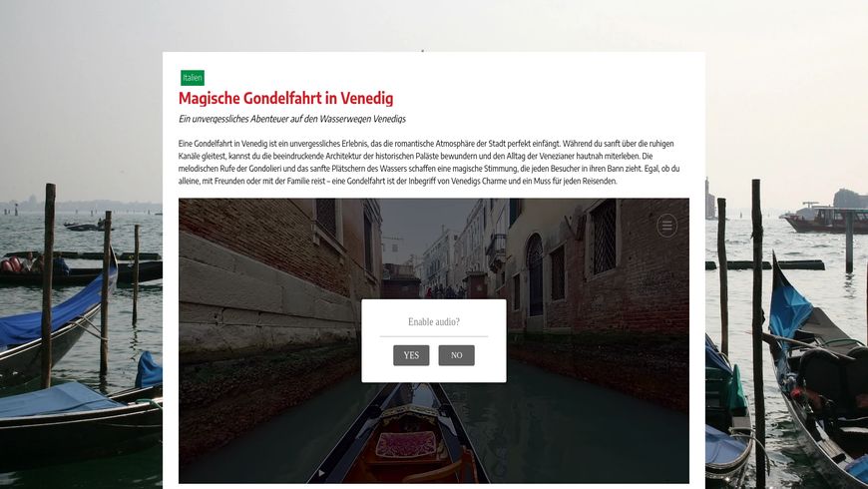Click the tall mooring pole right of the card
The image size is (868, 489).
coord(758,332)
